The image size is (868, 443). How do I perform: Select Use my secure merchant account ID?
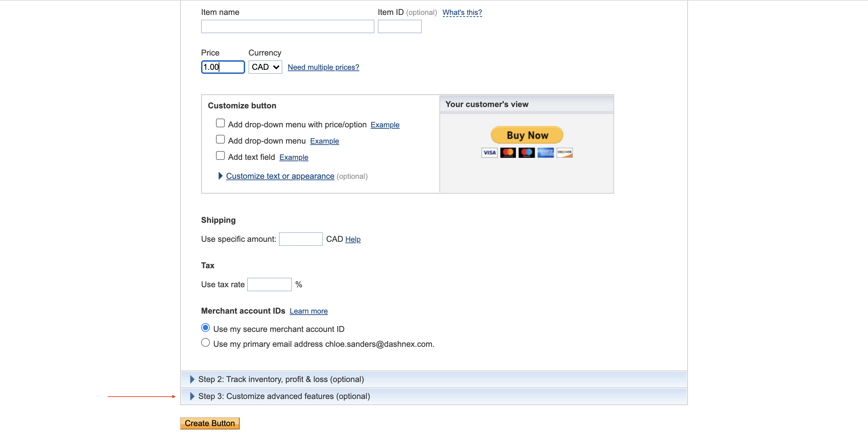(x=205, y=328)
